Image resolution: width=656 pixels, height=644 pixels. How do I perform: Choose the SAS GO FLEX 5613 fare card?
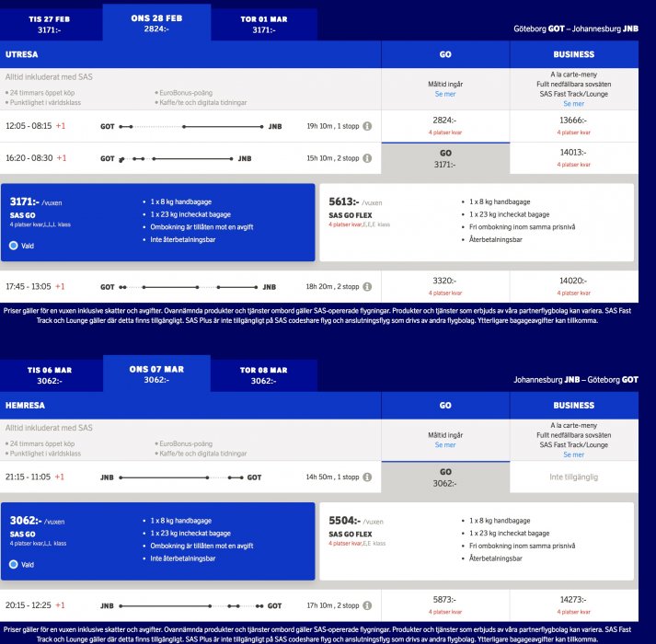point(478,222)
